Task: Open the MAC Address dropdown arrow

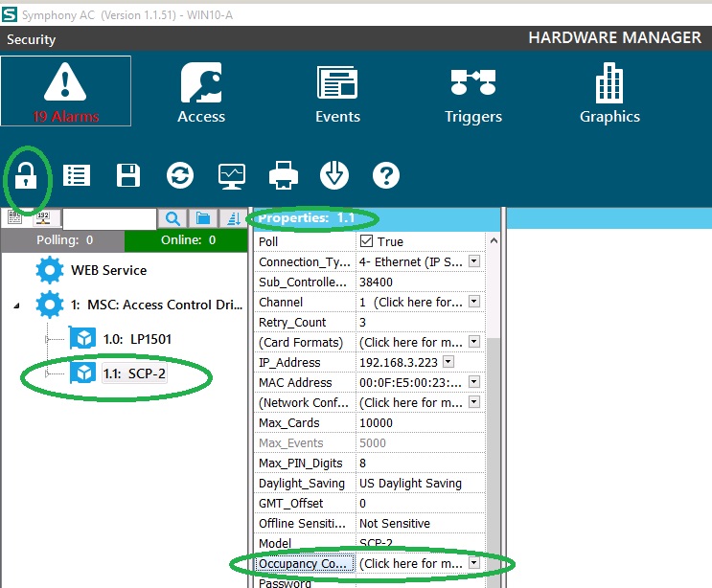Action: 474,381
